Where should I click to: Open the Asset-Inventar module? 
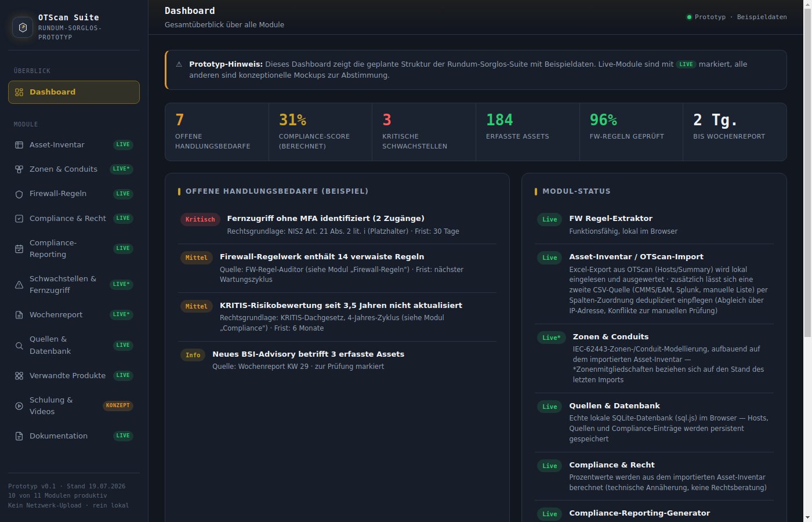pos(74,145)
